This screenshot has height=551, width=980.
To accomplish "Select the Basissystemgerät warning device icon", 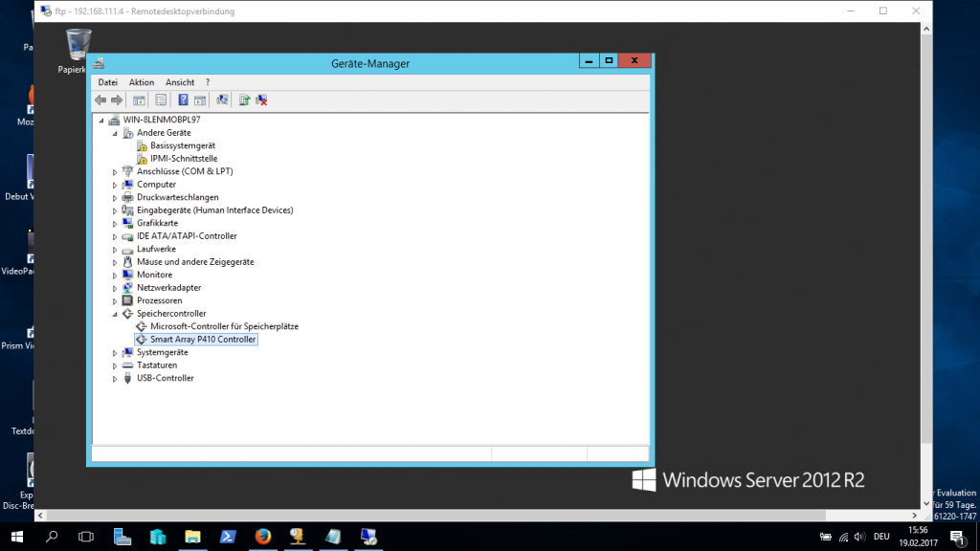I will point(142,145).
